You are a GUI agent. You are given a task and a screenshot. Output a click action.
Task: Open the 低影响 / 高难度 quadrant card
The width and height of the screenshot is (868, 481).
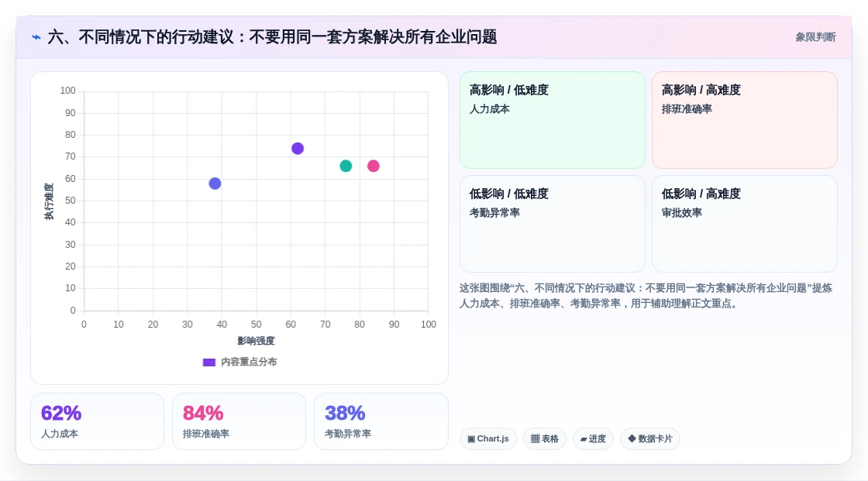click(745, 224)
